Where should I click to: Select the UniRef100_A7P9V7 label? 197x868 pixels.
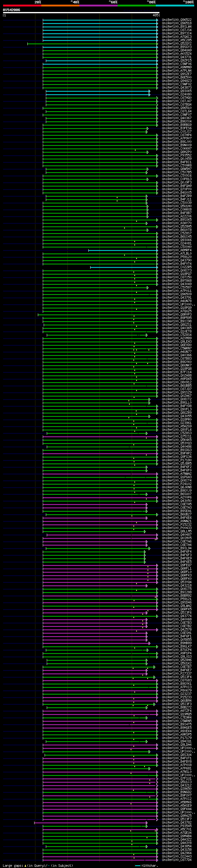coord(176,139)
